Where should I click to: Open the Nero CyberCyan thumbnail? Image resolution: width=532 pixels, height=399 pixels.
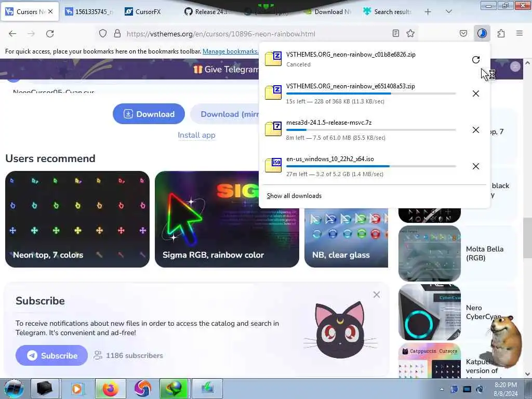(430, 312)
